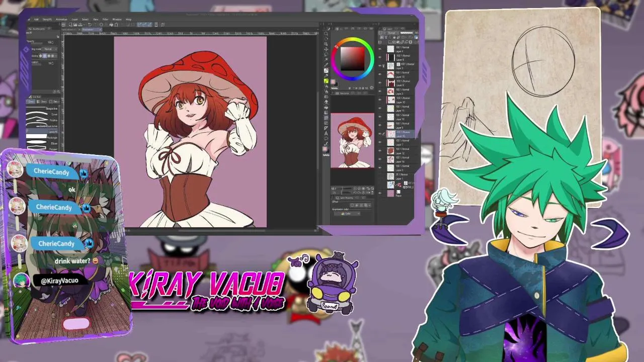The width and height of the screenshot is (644, 362).
Task: Select the Stream line sub tool group
Action: click(42, 102)
